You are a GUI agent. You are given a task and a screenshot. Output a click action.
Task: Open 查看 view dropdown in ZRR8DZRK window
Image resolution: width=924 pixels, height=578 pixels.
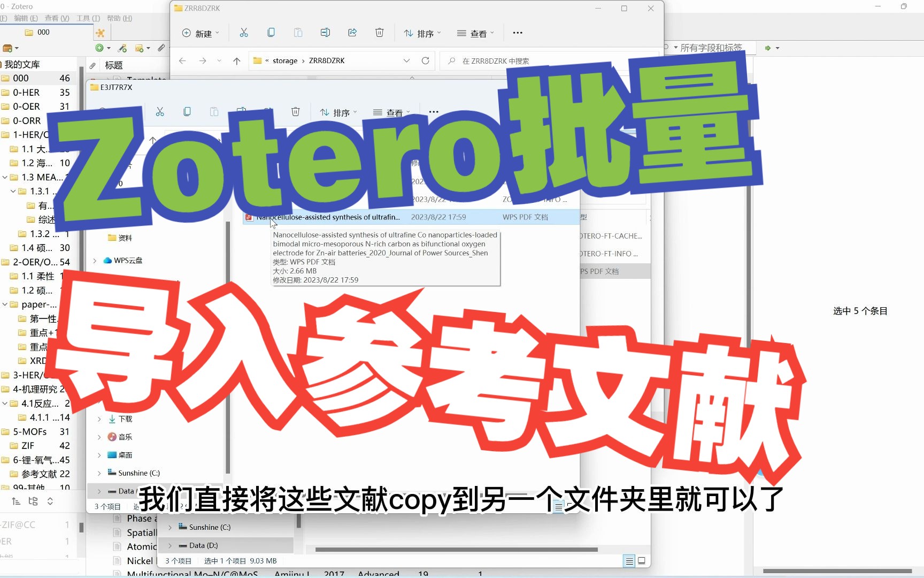coord(476,33)
